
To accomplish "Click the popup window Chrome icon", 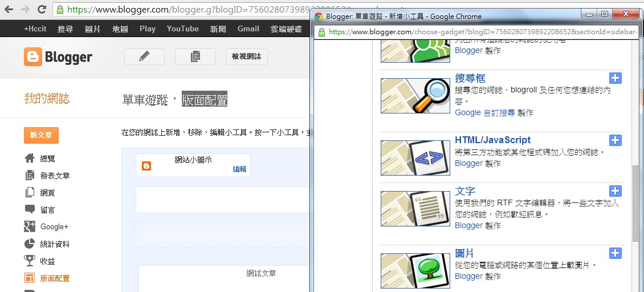I will coord(319,17).
